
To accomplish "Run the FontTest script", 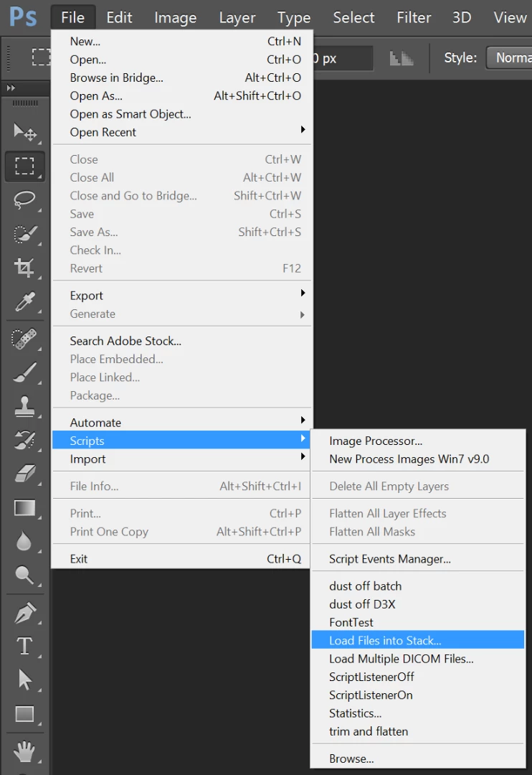I will pyautogui.click(x=418, y=622).
